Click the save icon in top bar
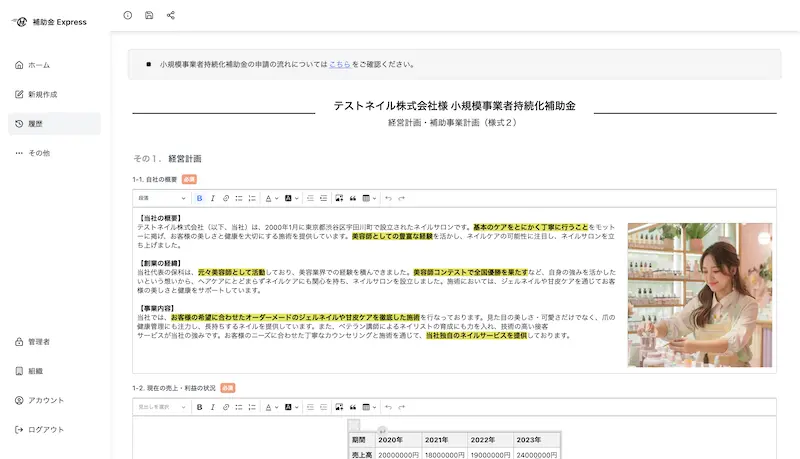 [x=149, y=15]
